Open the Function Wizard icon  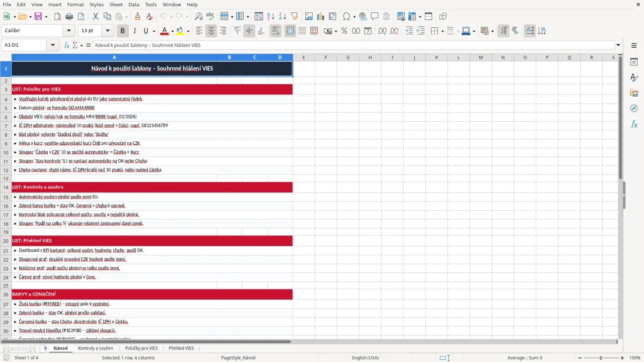click(x=67, y=46)
